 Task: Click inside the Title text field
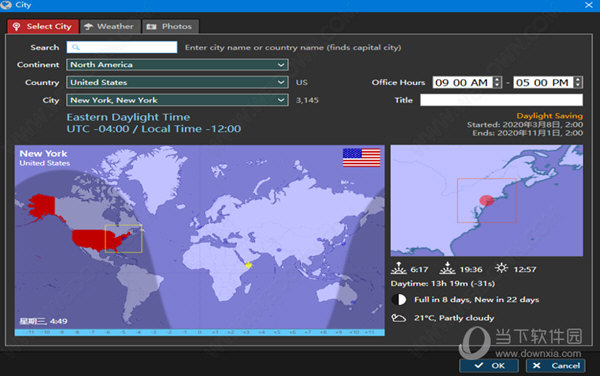click(501, 100)
